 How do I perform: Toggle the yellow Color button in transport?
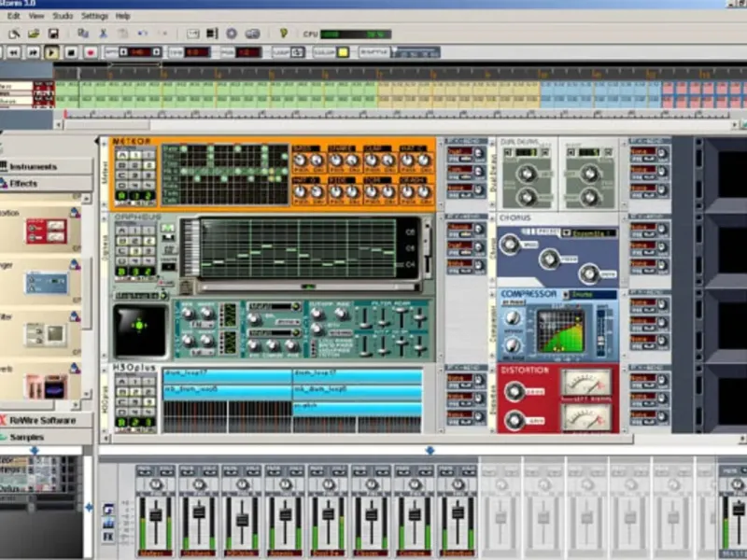[344, 52]
